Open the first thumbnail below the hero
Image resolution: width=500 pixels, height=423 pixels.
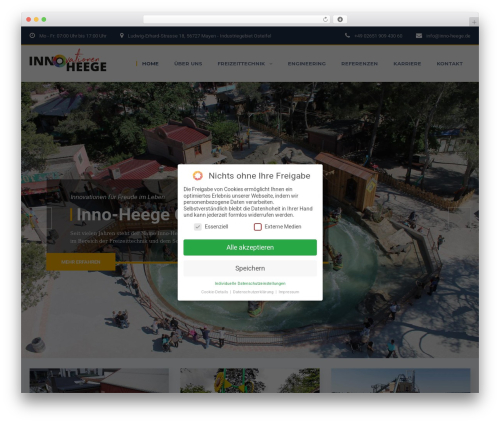click(x=99, y=380)
